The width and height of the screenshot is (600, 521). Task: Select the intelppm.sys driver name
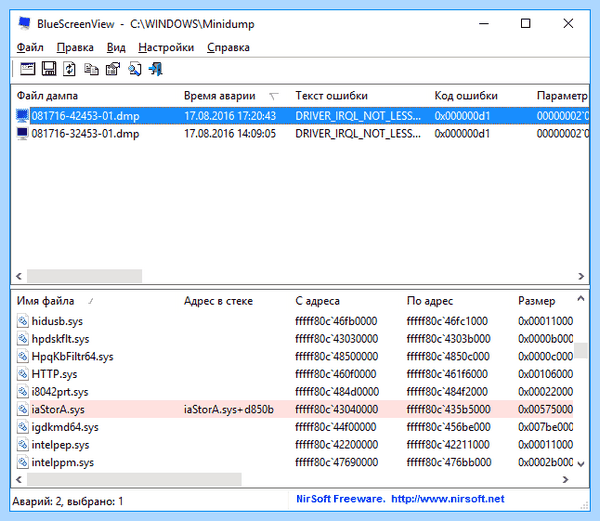[62, 462]
